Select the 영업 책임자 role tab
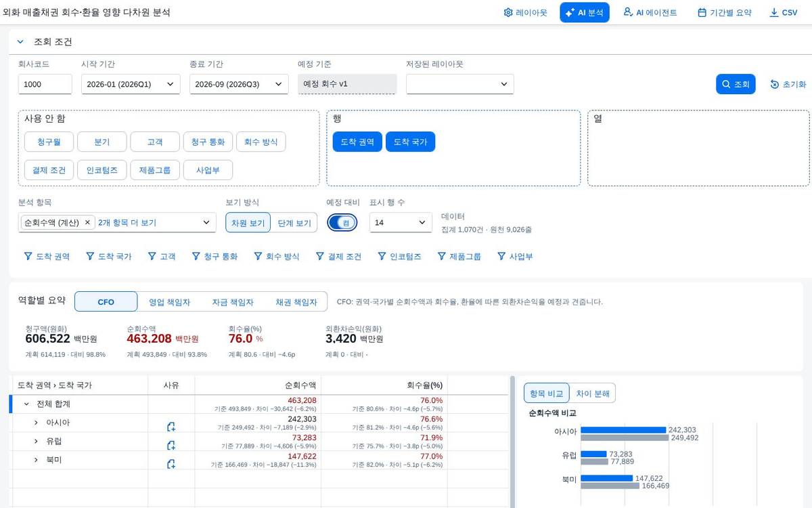The height and width of the screenshot is (508, 812). [x=169, y=302]
